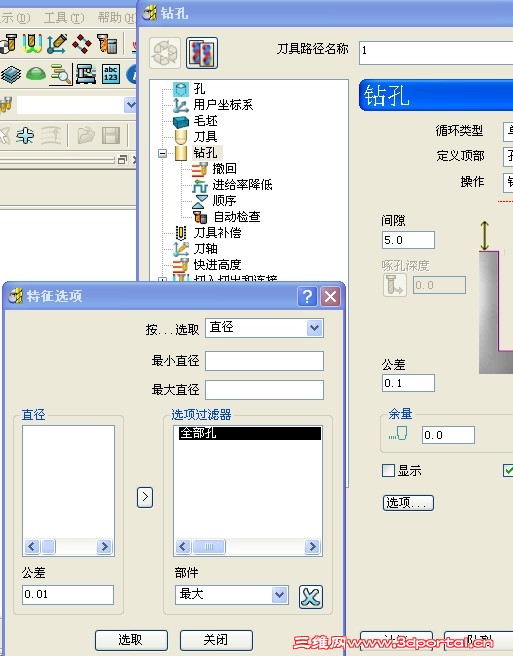Open the 工具(T) menu
This screenshot has height=656, width=513.
click(x=64, y=18)
